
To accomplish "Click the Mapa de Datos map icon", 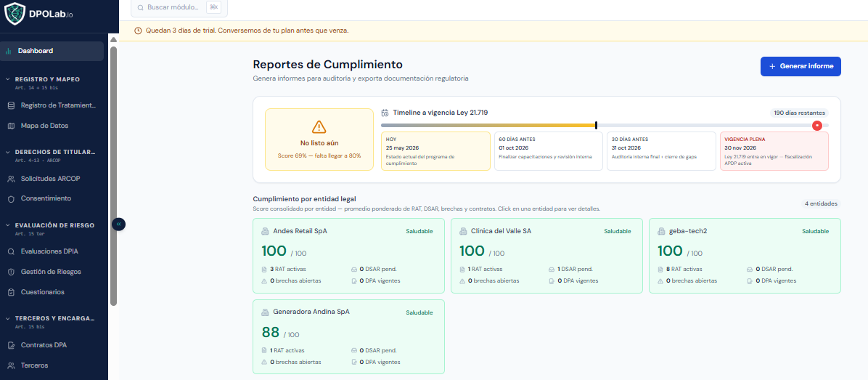I will pyautogui.click(x=11, y=126).
